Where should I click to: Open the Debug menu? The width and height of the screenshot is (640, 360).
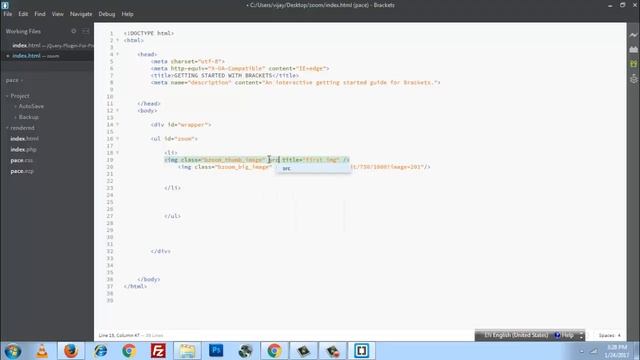[x=107, y=14]
